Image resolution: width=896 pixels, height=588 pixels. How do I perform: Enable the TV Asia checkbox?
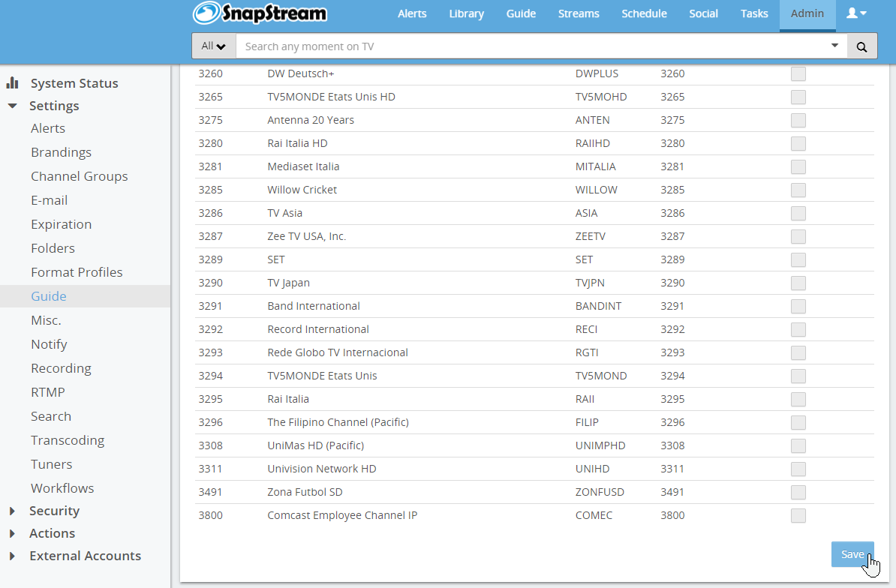tap(798, 214)
